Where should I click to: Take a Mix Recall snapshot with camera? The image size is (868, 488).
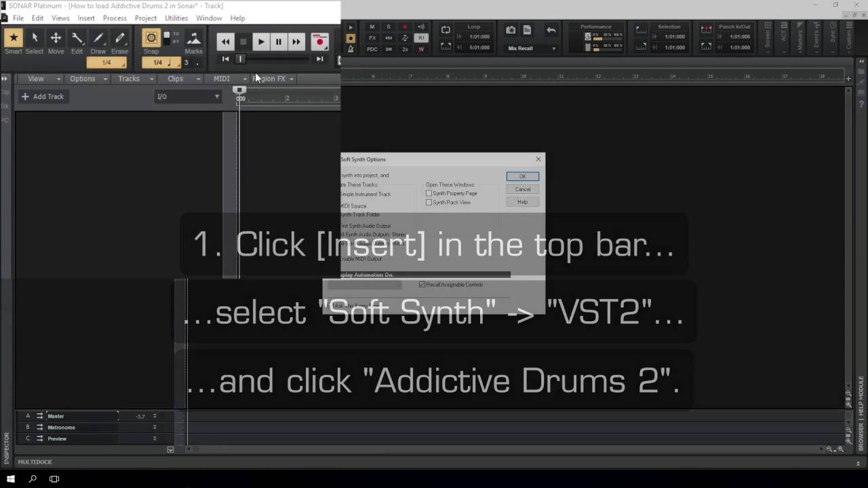click(x=511, y=30)
